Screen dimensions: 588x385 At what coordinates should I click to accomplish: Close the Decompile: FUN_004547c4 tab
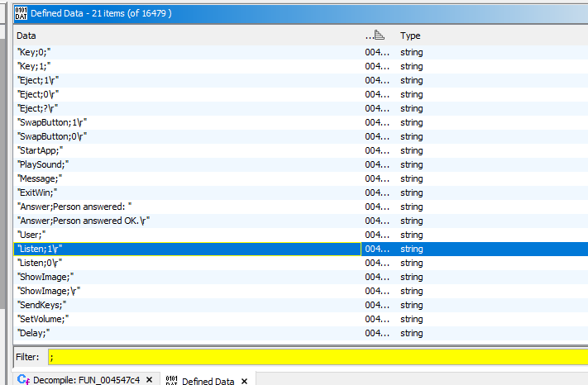(x=149, y=379)
